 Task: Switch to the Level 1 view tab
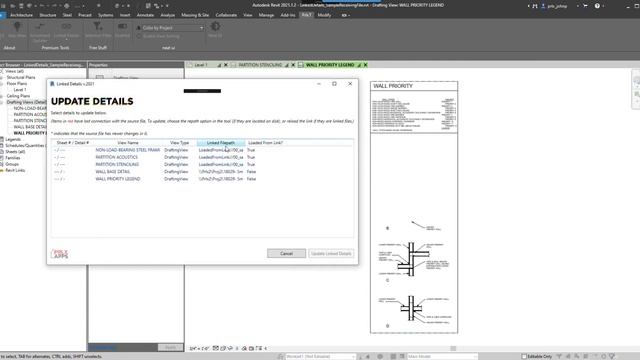tap(201, 65)
